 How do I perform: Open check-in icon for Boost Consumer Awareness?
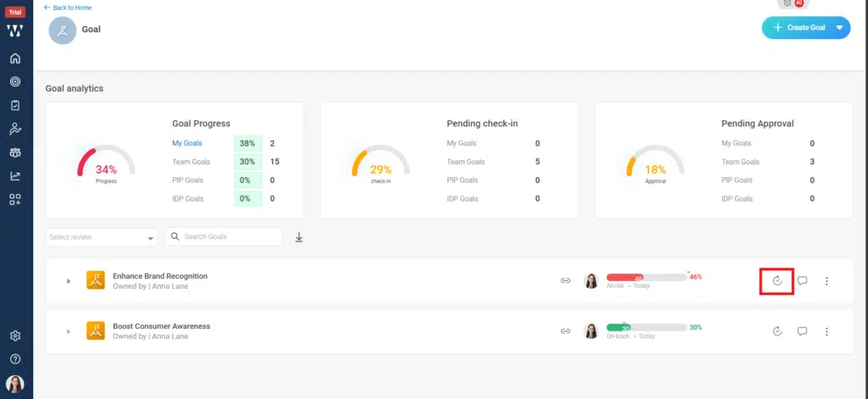pos(777,331)
